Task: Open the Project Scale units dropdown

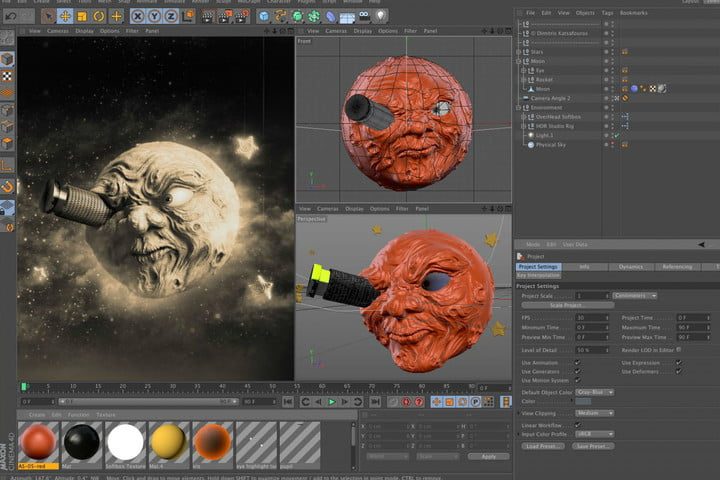Action: pos(634,296)
